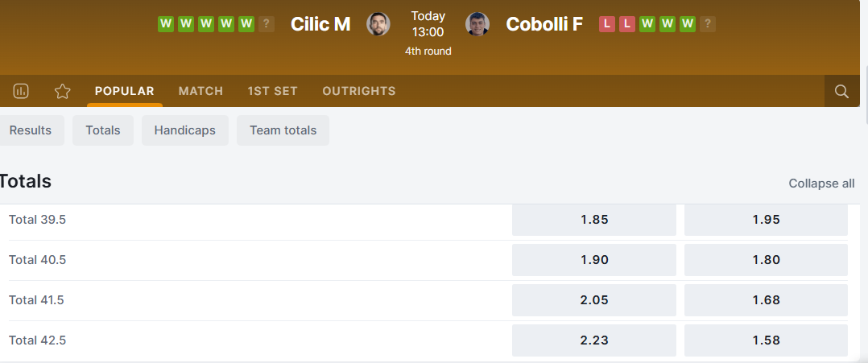This screenshot has width=868, height=363.
Task: Open the match statistics chart icon
Action: (21, 91)
